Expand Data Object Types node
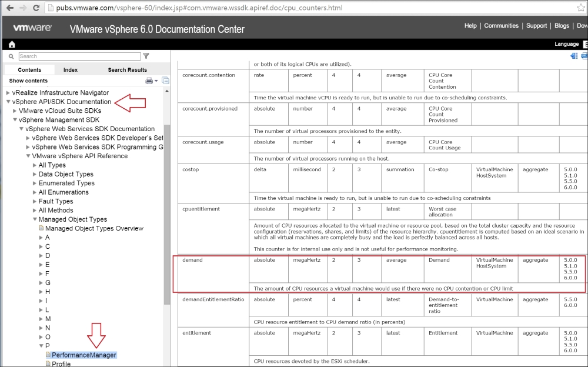 click(x=35, y=174)
